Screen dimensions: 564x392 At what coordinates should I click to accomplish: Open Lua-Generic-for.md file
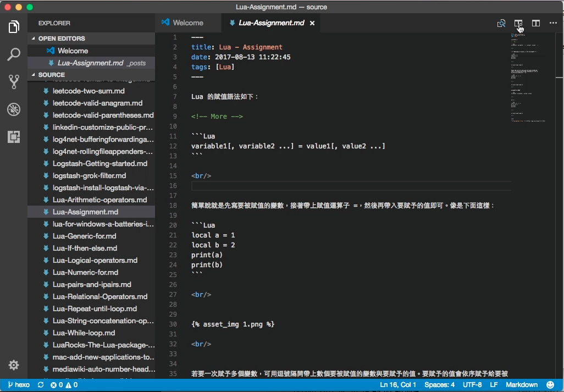pos(91,236)
